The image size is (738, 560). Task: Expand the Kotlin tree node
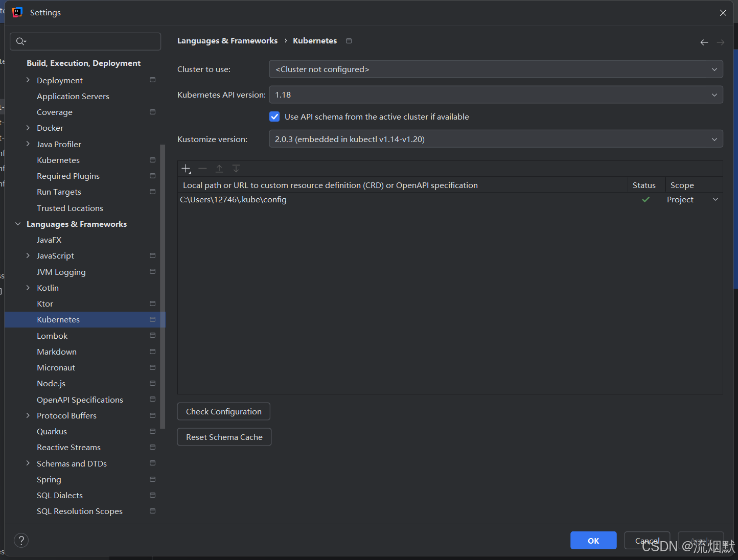28,288
